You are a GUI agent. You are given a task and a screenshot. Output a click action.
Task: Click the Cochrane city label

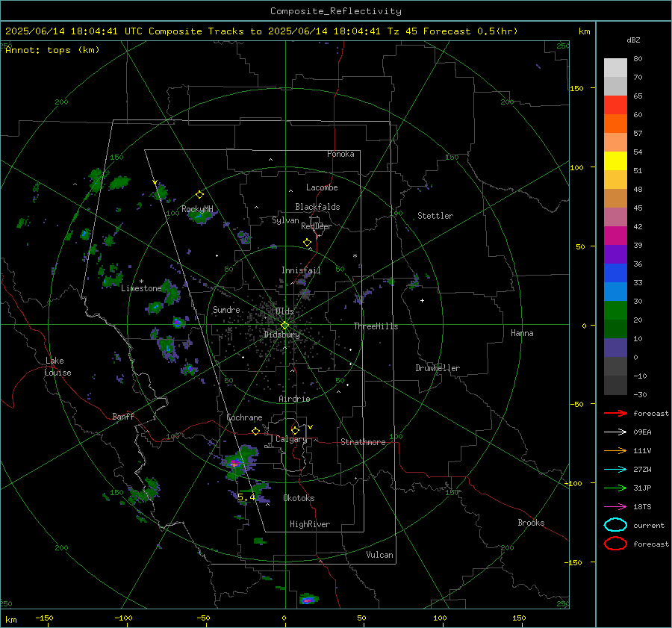(244, 417)
